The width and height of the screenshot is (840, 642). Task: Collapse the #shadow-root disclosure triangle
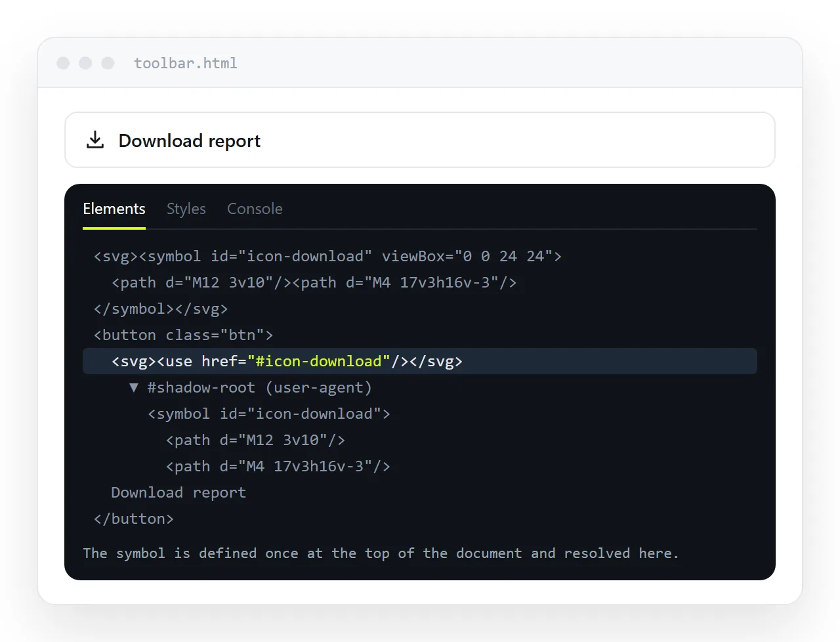(134, 387)
